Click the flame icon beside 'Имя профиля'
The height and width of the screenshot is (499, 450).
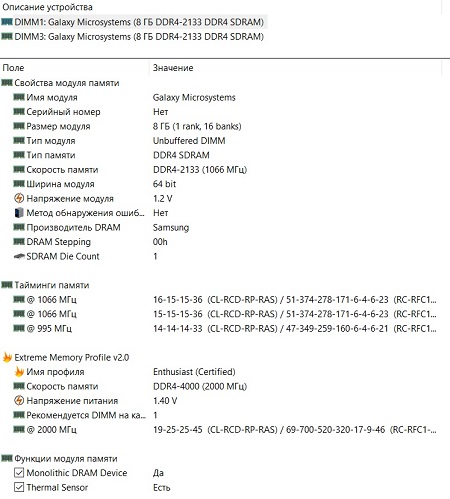19,372
